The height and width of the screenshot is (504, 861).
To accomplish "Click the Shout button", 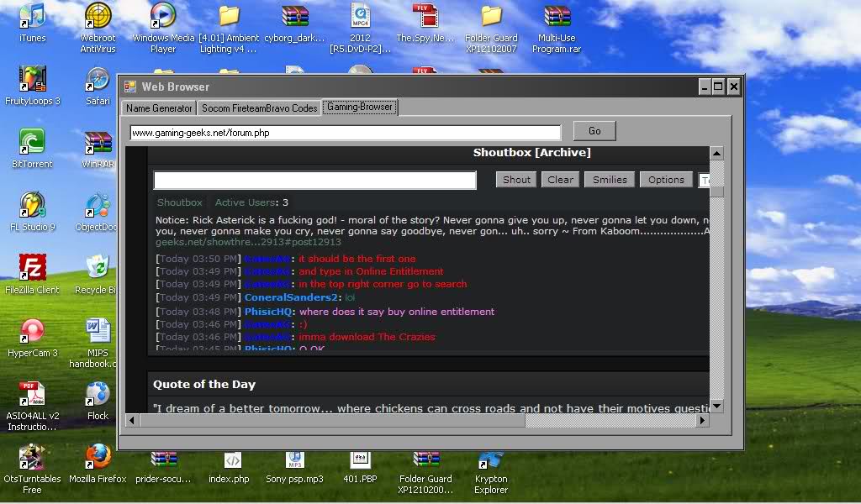I will point(516,180).
